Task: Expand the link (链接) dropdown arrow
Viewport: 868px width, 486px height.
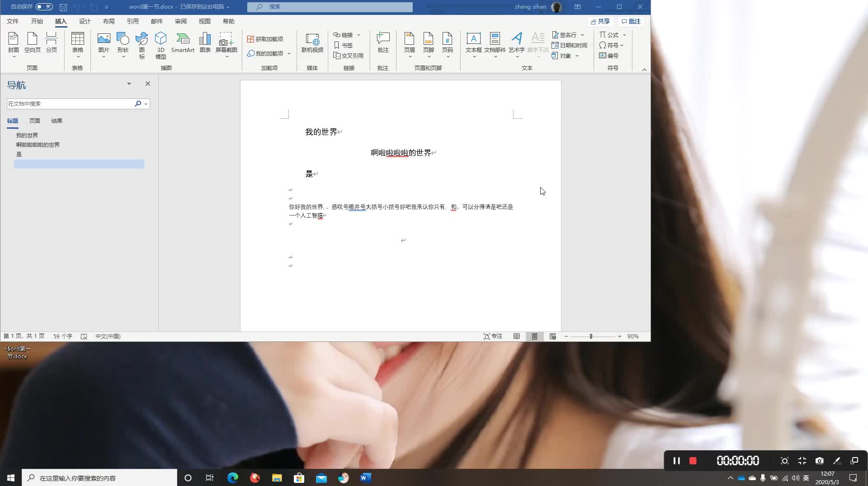Action: click(359, 35)
